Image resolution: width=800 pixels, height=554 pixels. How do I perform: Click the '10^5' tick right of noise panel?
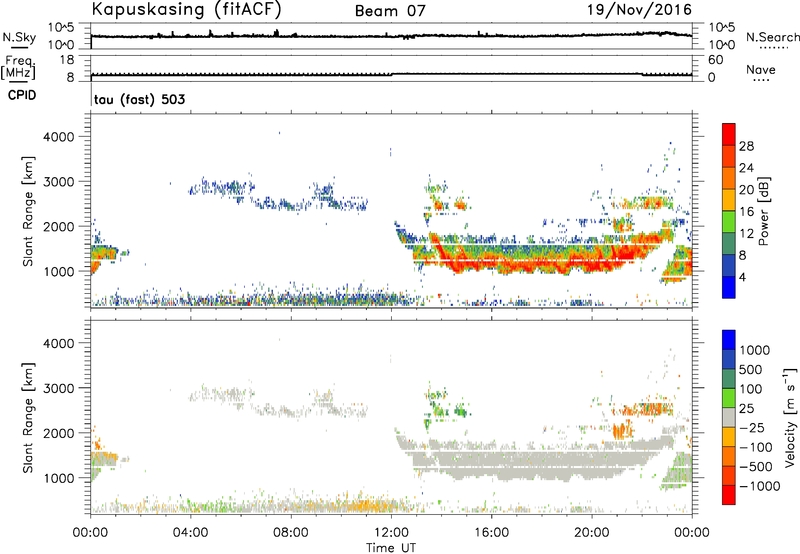[721, 27]
